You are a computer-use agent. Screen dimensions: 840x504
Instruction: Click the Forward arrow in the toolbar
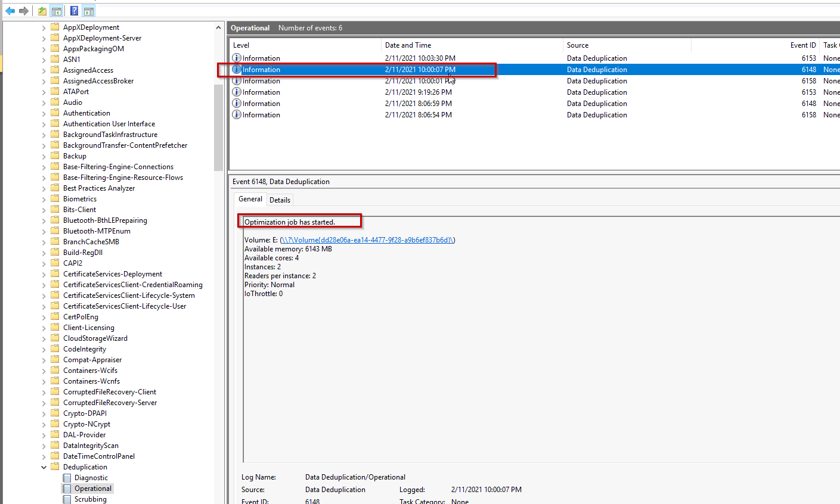[24, 11]
